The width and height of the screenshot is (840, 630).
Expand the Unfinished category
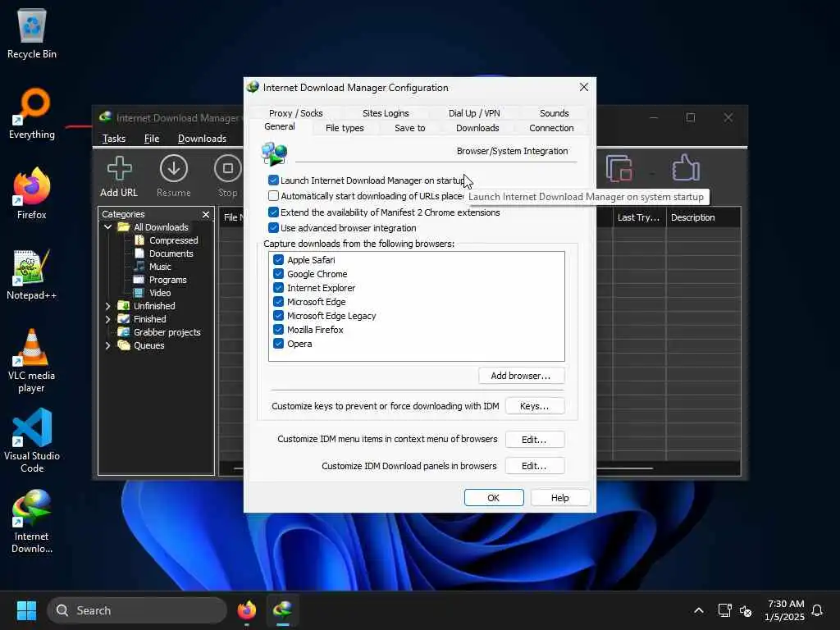(x=107, y=306)
